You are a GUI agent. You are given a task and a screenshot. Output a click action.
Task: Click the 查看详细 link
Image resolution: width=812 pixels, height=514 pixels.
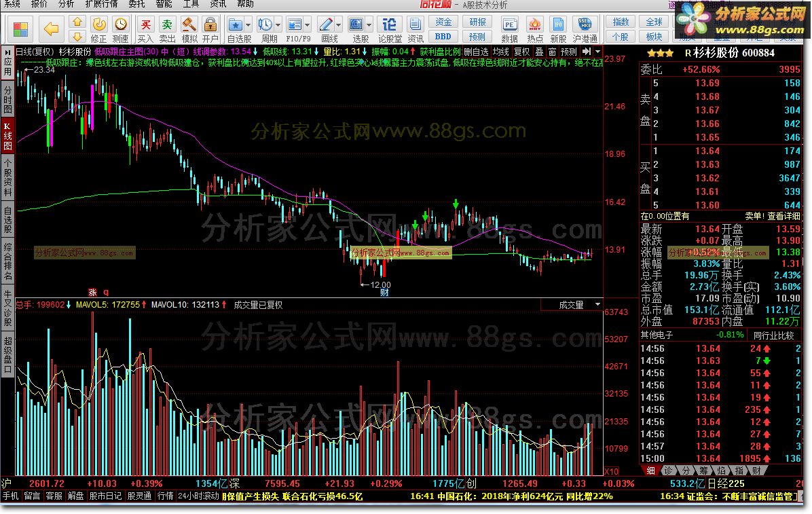pyautogui.click(x=783, y=216)
